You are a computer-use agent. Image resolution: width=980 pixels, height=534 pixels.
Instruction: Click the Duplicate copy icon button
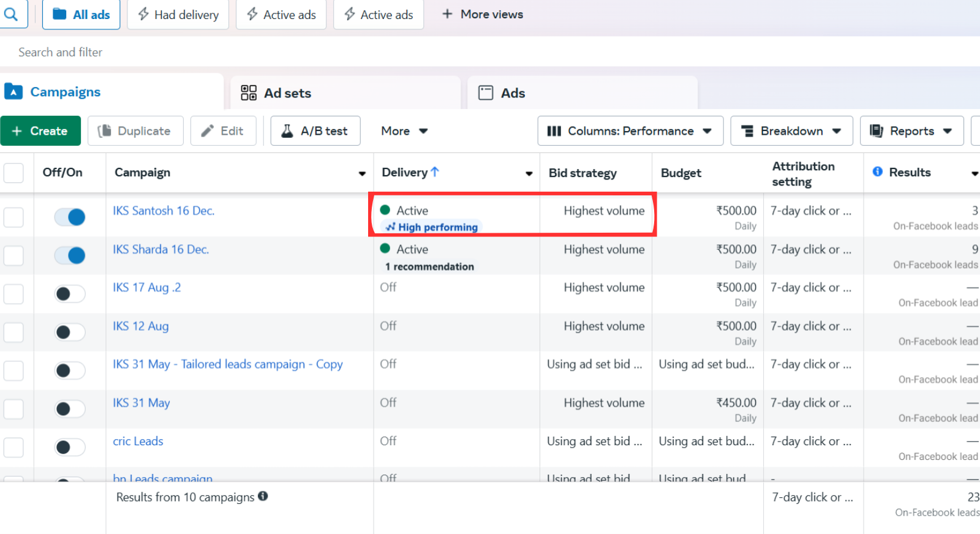tap(135, 131)
